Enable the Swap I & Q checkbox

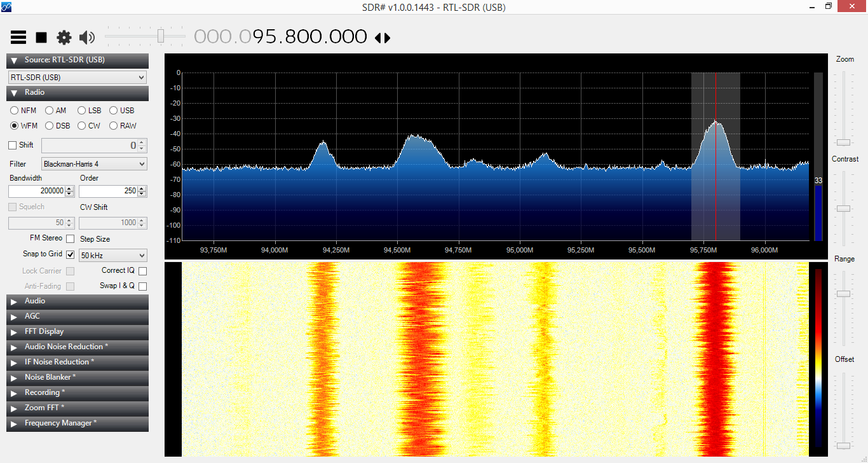[142, 286]
